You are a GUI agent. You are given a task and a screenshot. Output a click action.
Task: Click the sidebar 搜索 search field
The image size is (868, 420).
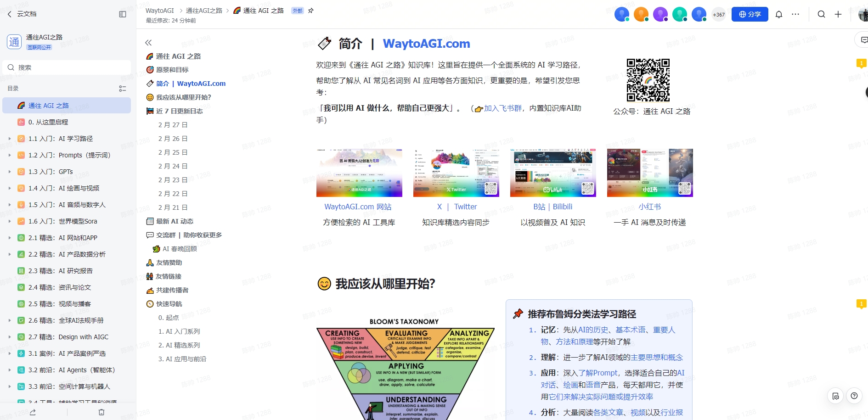pos(67,67)
